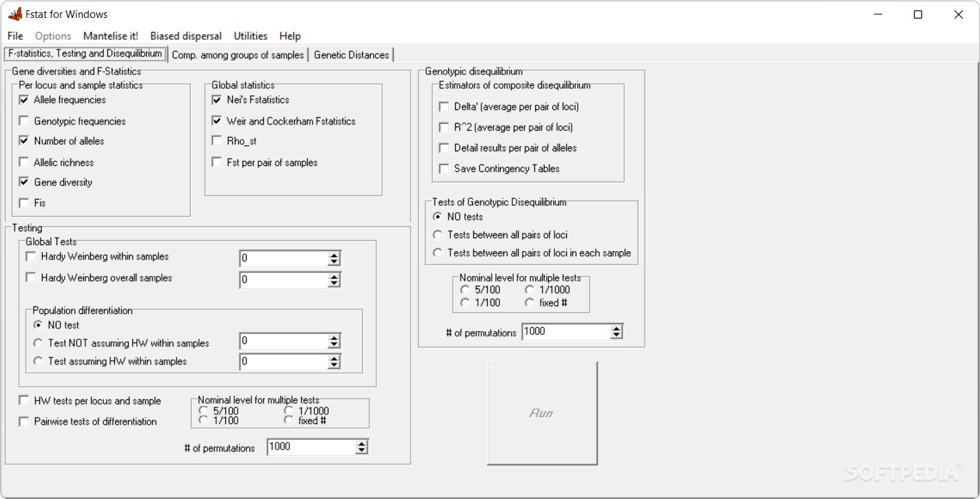Viewport: 980px width, 499px height.
Task: Check Pairwise tests of differentiation
Action: click(x=24, y=421)
